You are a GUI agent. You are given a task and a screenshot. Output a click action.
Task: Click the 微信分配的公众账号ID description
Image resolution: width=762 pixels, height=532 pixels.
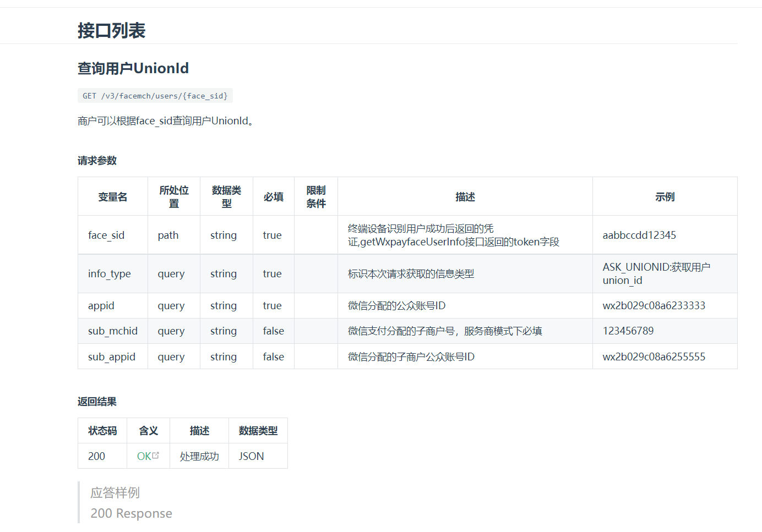point(396,305)
